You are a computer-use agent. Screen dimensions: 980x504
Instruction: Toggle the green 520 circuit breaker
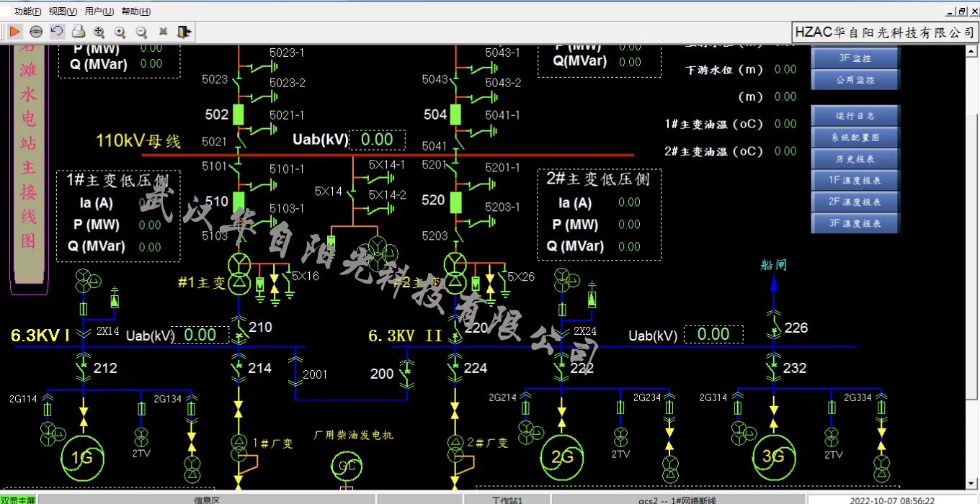click(x=455, y=202)
